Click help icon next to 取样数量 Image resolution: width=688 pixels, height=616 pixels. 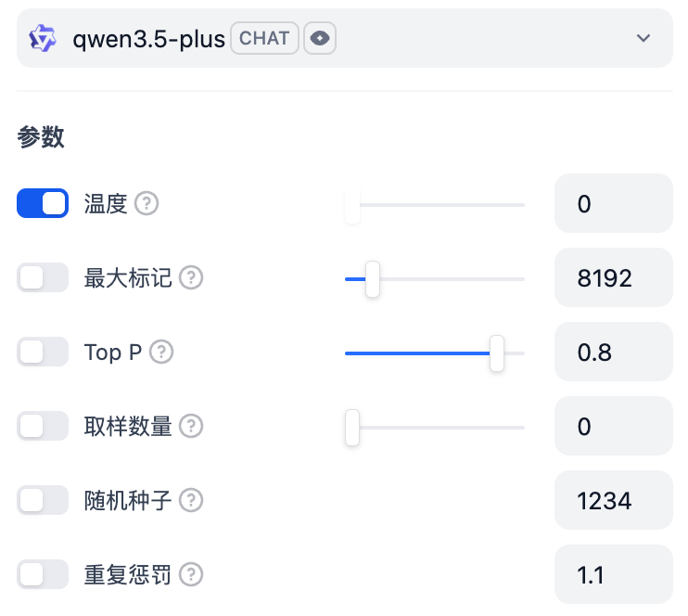191,427
